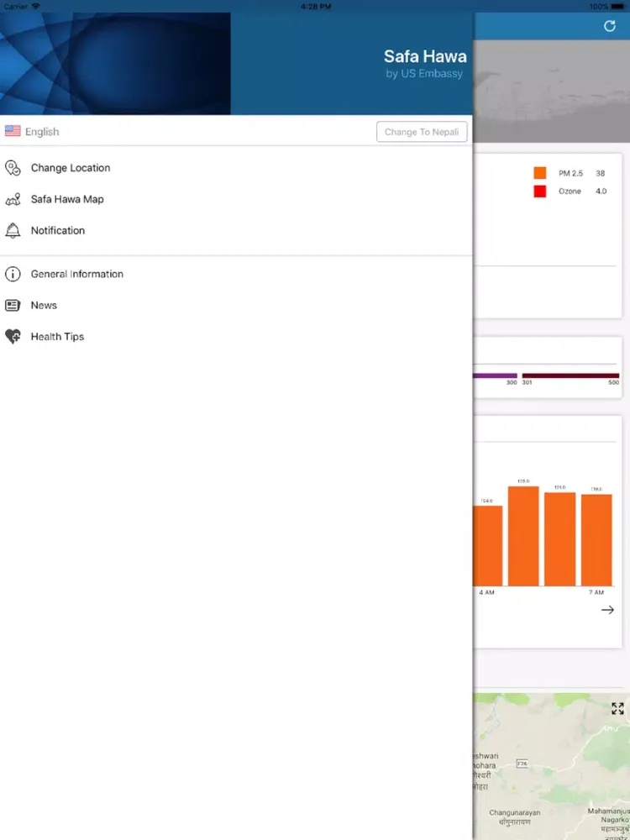Click the General Information info icon

pyautogui.click(x=13, y=274)
